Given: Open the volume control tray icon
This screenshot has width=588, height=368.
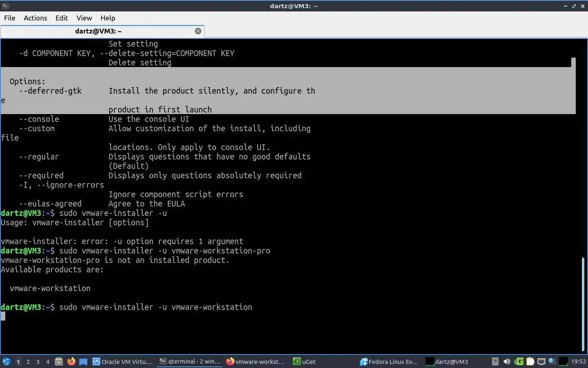Looking at the screenshot, I should [x=507, y=361].
